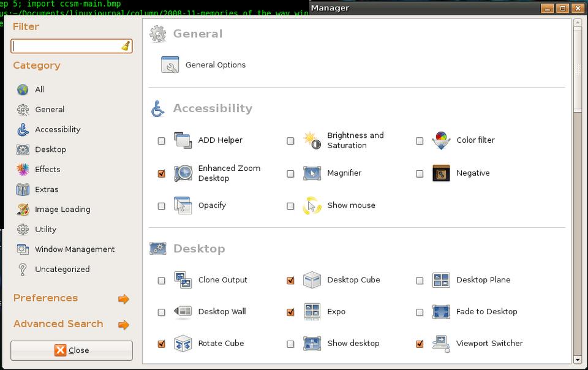Open the Show mouse plugin settings
Image resolution: width=588 pixels, height=370 pixels.
point(351,205)
